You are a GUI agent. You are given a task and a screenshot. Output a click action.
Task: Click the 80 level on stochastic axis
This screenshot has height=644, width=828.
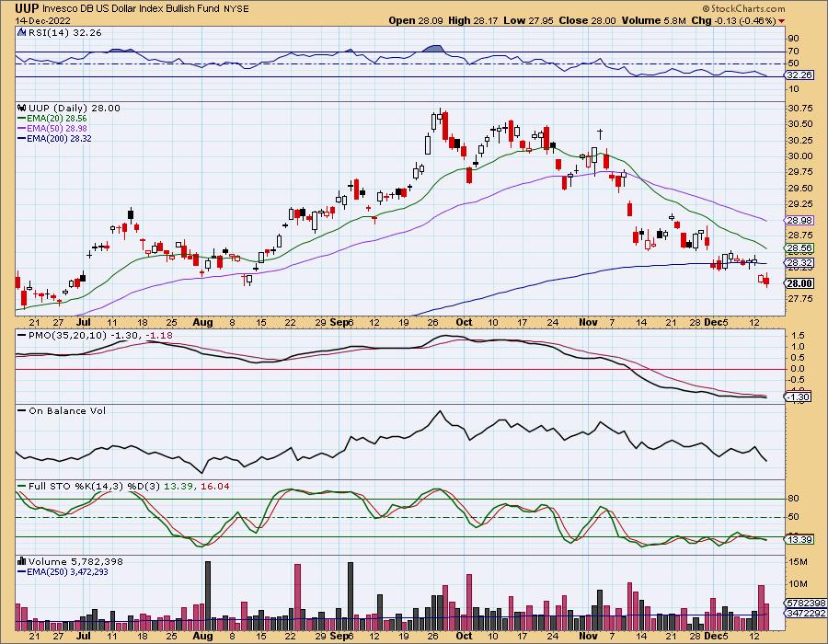794,499
